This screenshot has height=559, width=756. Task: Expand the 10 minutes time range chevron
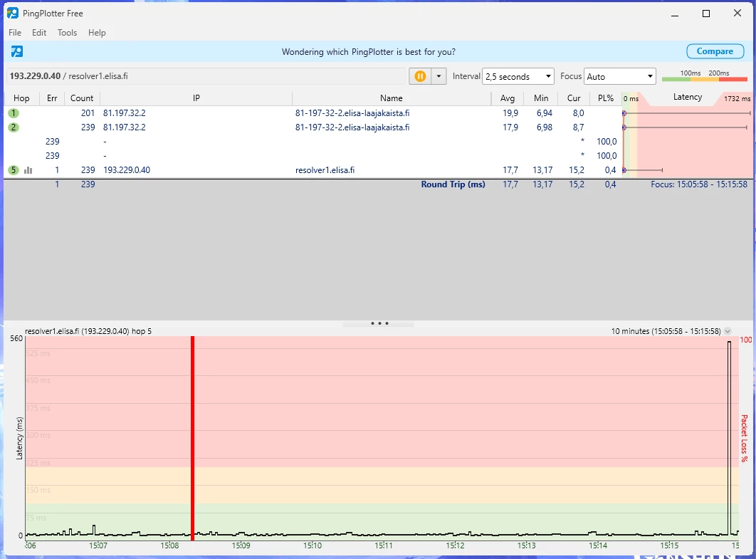click(x=728, y=331)
